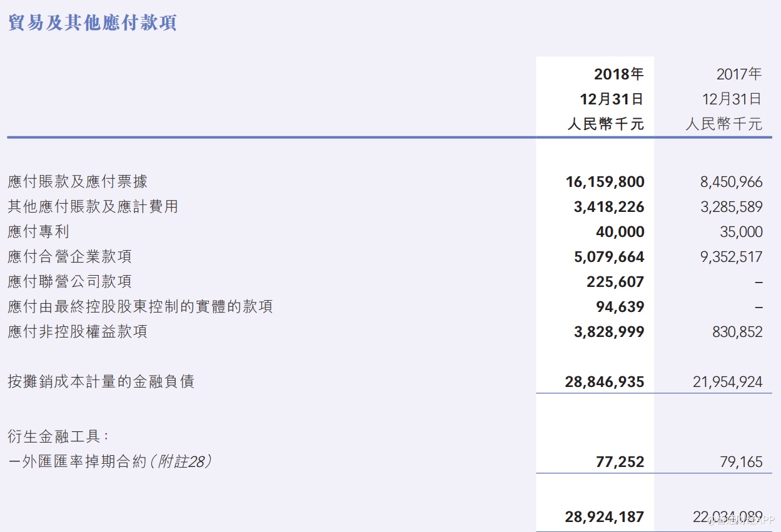Click the 應付專利 row label

tap(38, 232)
